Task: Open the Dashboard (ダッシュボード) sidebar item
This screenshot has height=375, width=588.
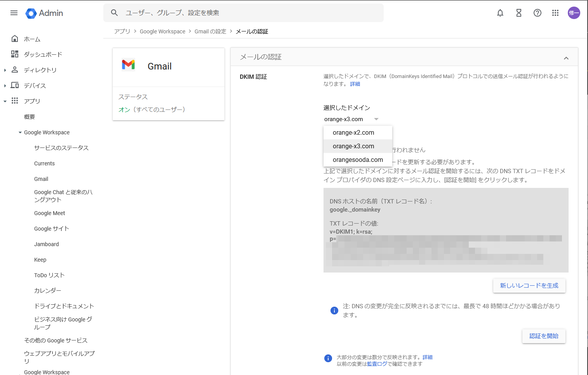Action: (x=43, y=54)
